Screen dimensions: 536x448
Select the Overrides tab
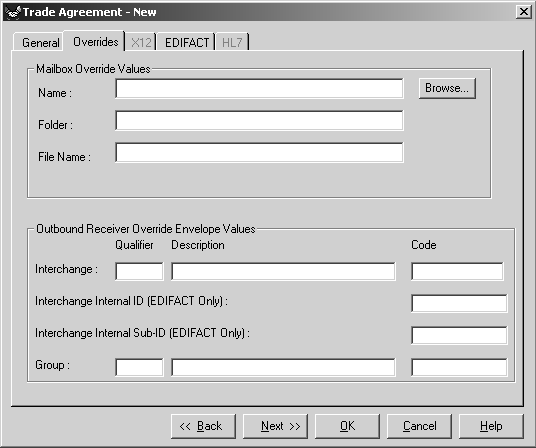click(95, 42)
